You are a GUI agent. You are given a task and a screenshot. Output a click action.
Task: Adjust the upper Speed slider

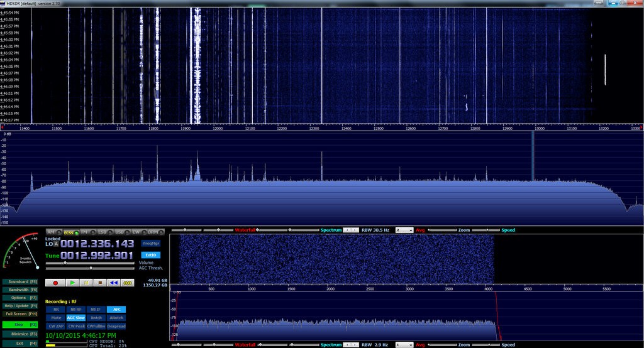point(486,231)
